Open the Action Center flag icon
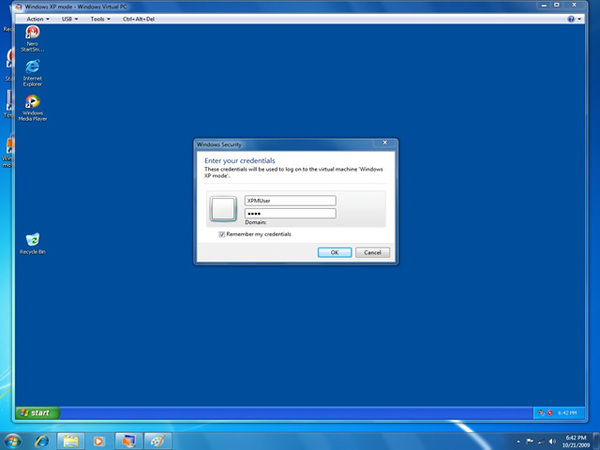The height and width of the screenshot is (450, 600). pos(530,441)
